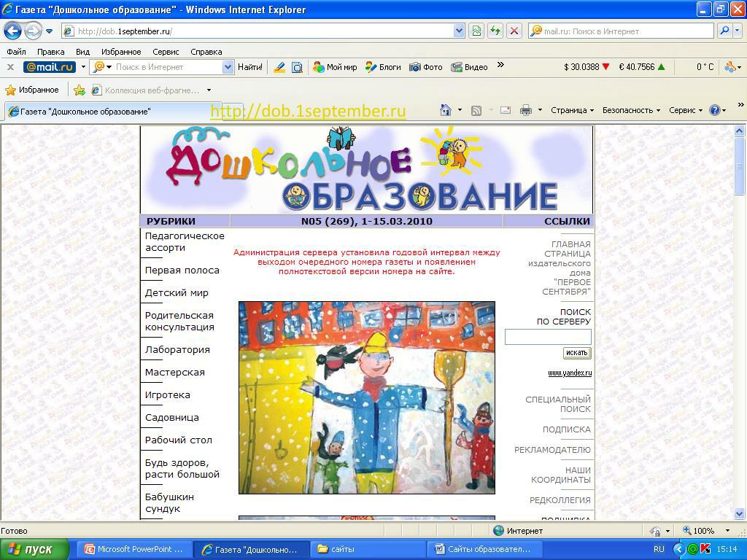Switch to Microsoft PowerPoint in taskbar
Viewport: 747px width, 560px height.
134,550
